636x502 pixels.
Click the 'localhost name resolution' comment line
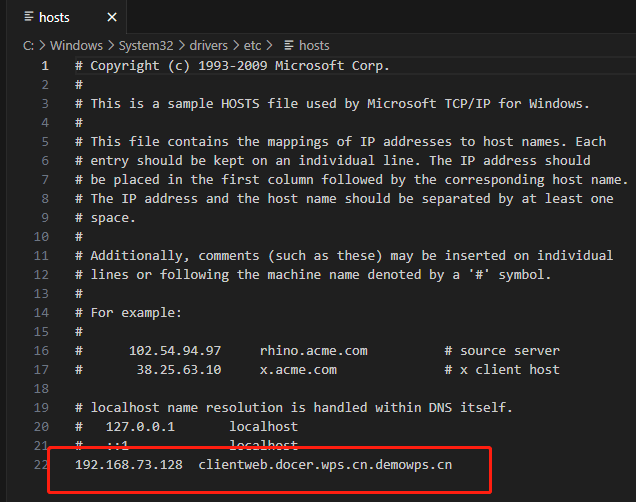click(x=294, y=408)
